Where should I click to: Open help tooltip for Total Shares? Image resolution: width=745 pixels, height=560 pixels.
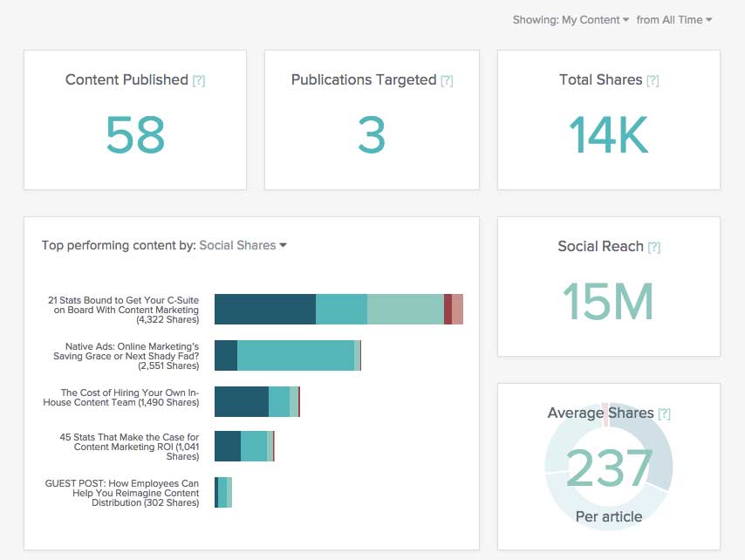click(x=653, y=80)
